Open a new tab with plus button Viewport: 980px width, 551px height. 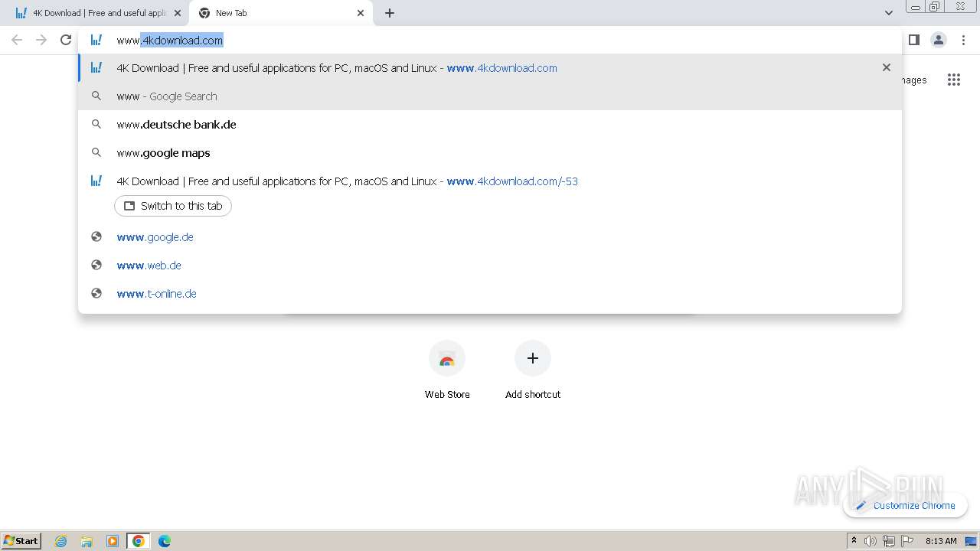click(x=390, y=13)
